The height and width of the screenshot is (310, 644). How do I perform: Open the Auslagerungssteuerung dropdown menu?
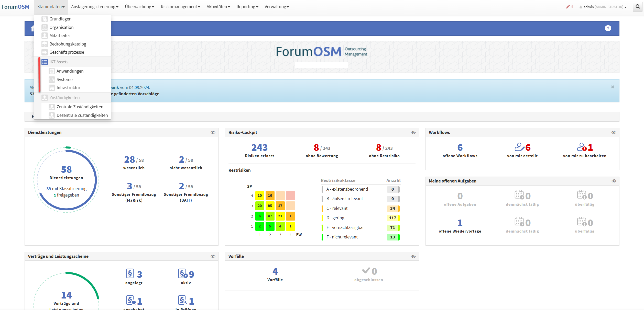click(94, 7)
